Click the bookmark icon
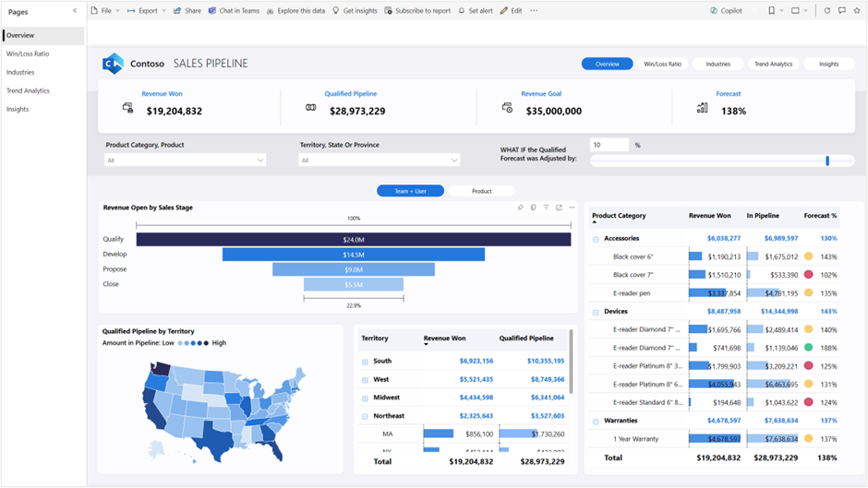This screenshot has height=488, width=868. 771,10
